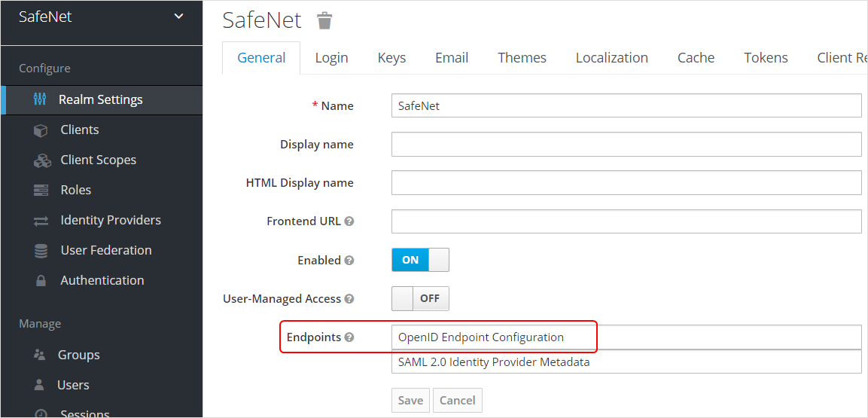Click the Client Scopes cubes icon
This screenshot has height=418, width=868.
pyautogui.click(x=41, y=160)
